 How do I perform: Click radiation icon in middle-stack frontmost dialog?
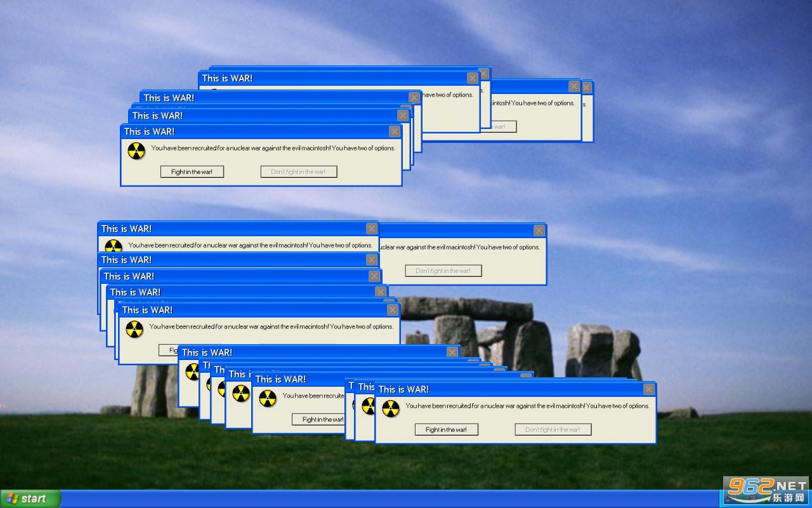point(134,330)
